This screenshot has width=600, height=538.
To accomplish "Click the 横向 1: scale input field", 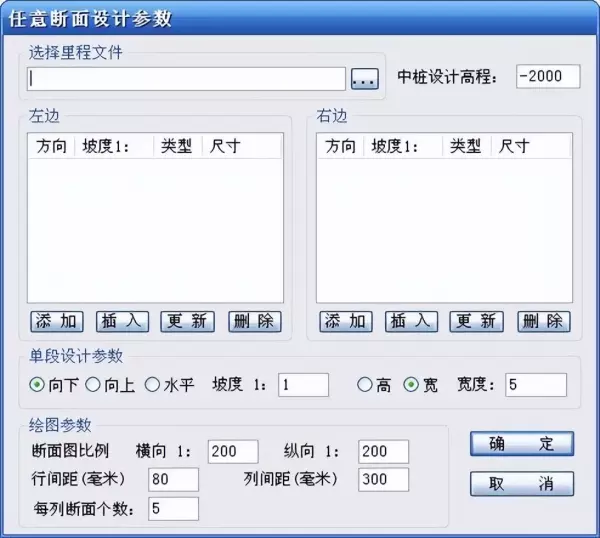I will (x=233, y=452).
